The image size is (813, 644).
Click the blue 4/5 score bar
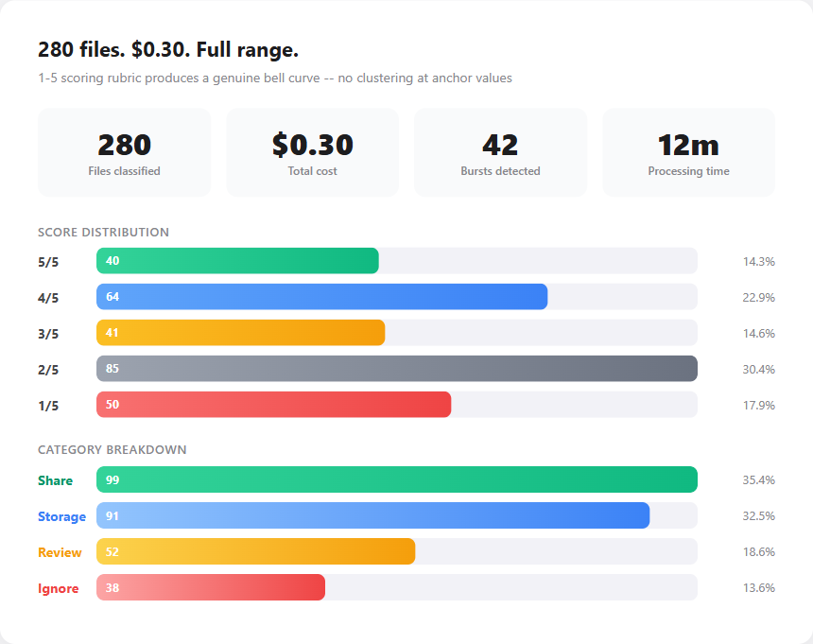coord(322,297)
